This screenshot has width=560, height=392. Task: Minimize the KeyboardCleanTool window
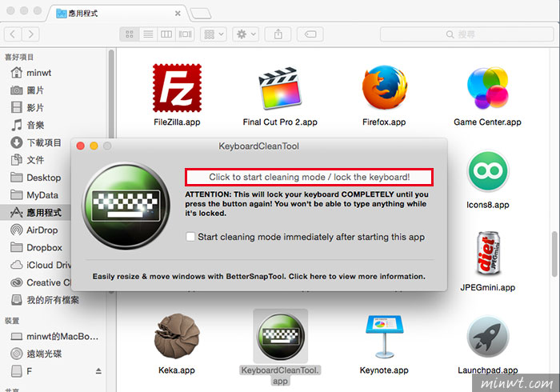[94, 146]
